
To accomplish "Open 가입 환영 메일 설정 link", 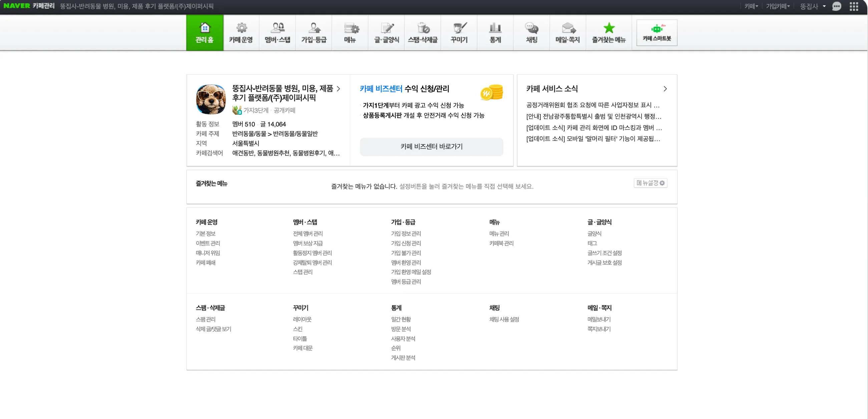I will [x=411, y=272].
